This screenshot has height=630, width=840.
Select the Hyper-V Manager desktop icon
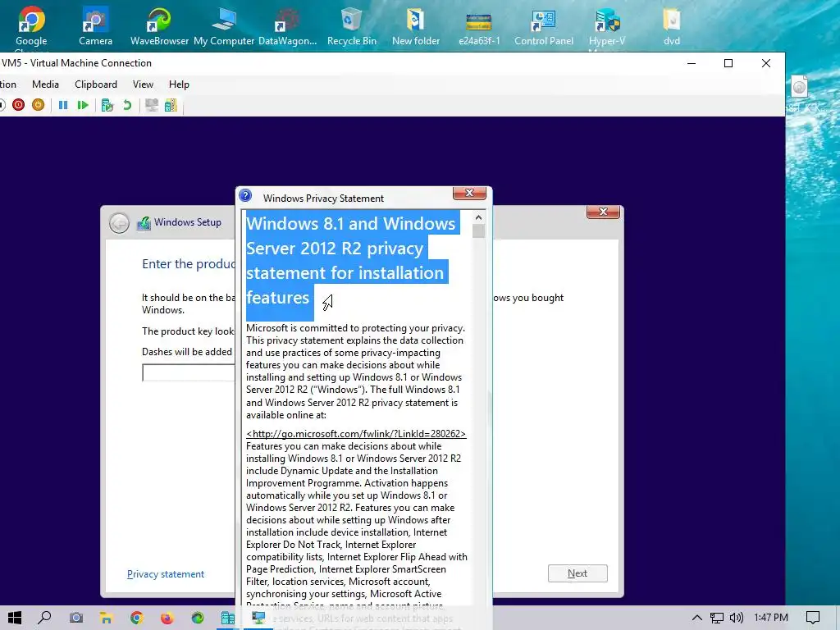click(607, 27)
